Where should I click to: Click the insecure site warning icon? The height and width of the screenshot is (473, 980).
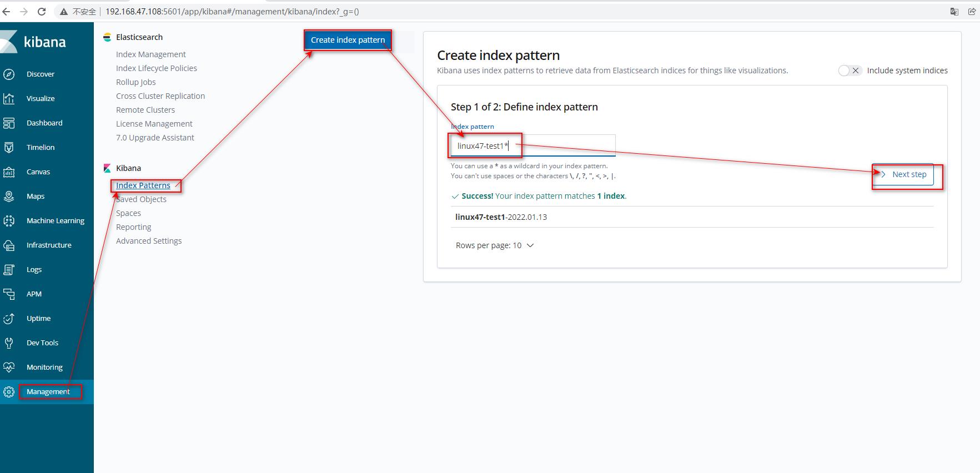[x=64, y=12]
